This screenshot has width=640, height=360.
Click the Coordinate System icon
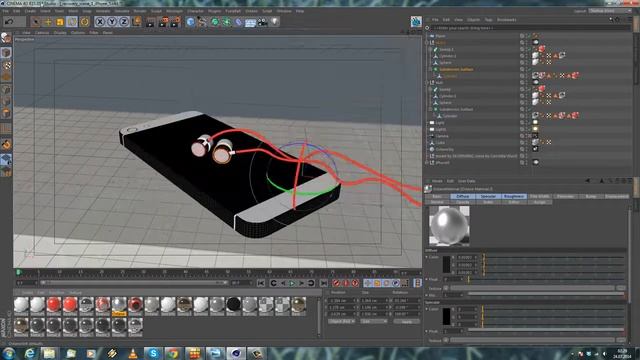pyautogui.click(x=137, y=21)
